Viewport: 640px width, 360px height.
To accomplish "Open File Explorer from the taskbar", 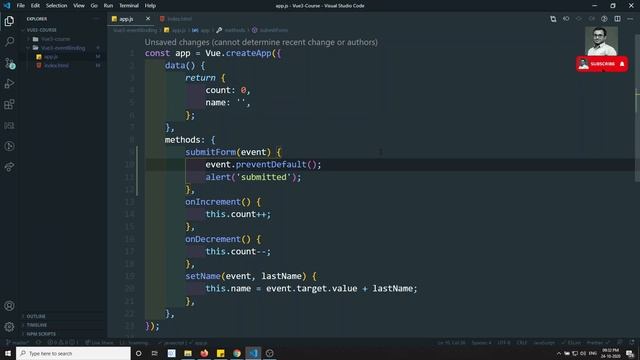I will tap(188, 353).
